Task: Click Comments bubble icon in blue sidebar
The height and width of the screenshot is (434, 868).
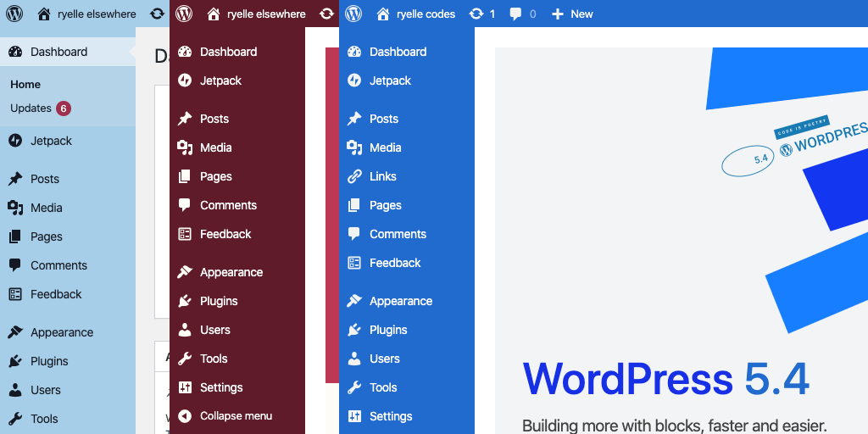Action: (x=354, y=234)
